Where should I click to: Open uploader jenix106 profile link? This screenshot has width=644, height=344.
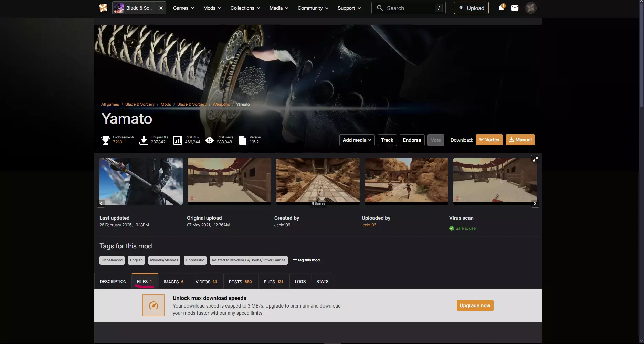[x=369, y=225]
